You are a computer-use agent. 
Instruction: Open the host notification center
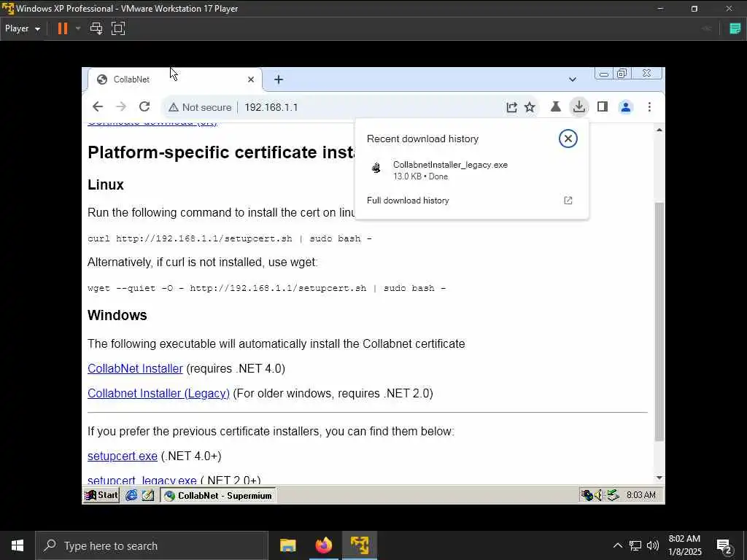(724, 546)
